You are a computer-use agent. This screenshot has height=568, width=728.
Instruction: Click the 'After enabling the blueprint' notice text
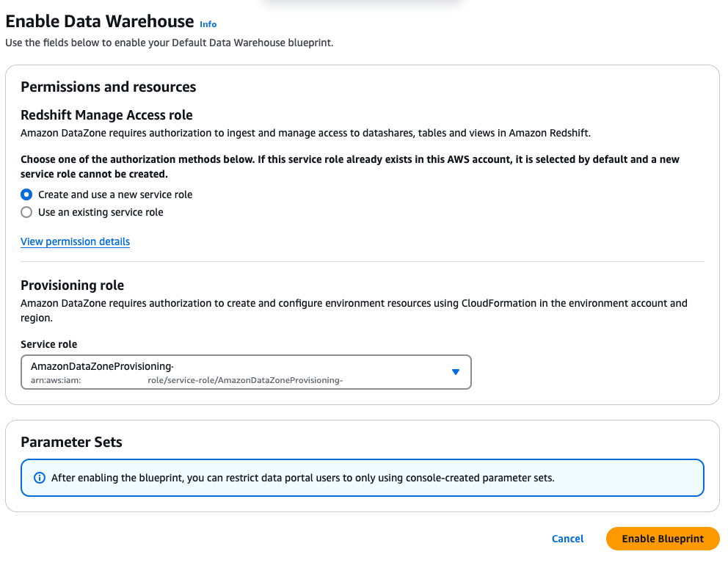click(x=302, y=478)
